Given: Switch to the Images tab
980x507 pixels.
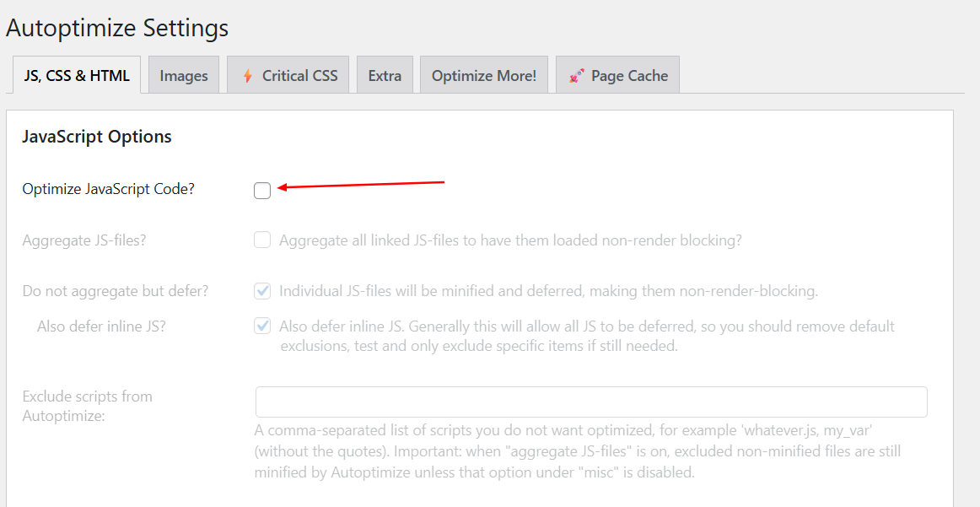Looking at the screenshot, I should point(184,76).
